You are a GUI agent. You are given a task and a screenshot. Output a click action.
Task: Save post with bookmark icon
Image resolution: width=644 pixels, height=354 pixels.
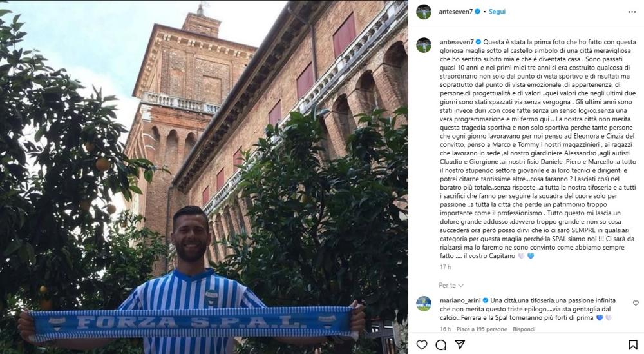(632, 344)
